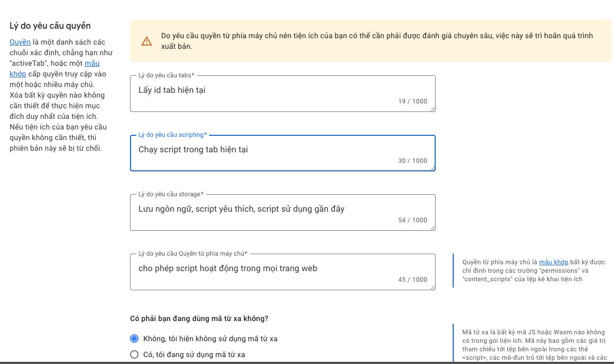
Task: Focus the 'Lý do yêu cầu scripting' field
Action: [x=283, y=153]
